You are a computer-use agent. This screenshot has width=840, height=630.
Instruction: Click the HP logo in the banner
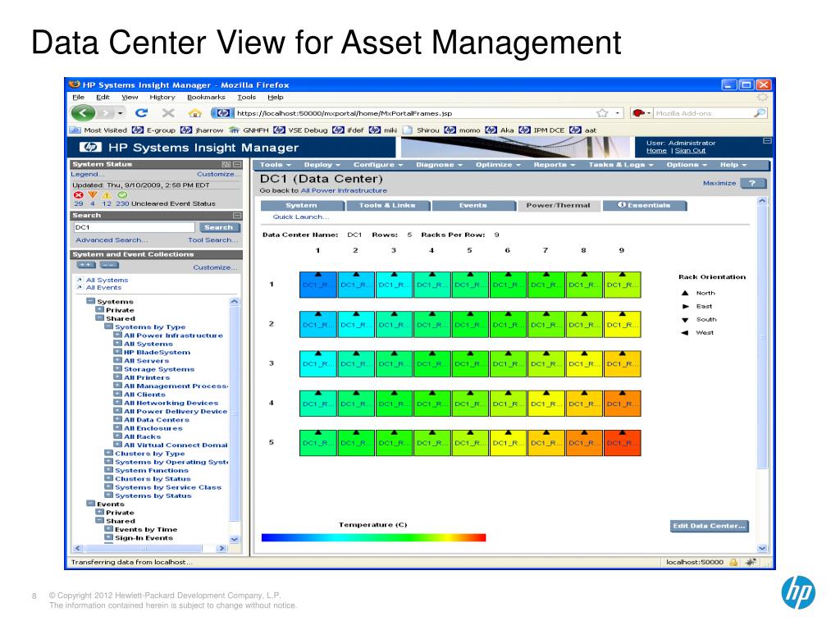pyautogui.click(x=90, y=148)
